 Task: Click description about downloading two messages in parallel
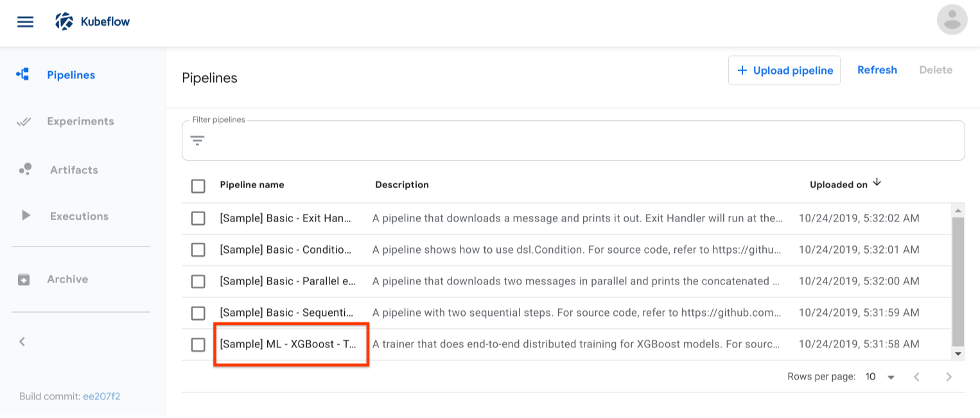(x=577, y=281)
